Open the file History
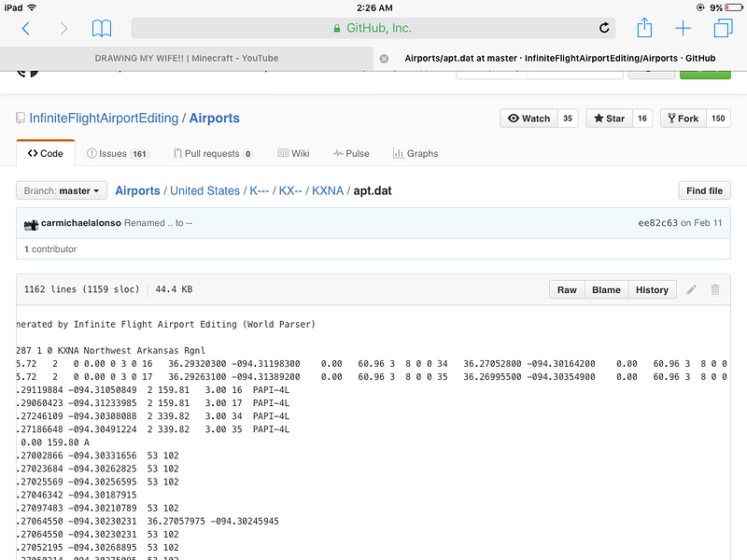 point(652,290)
